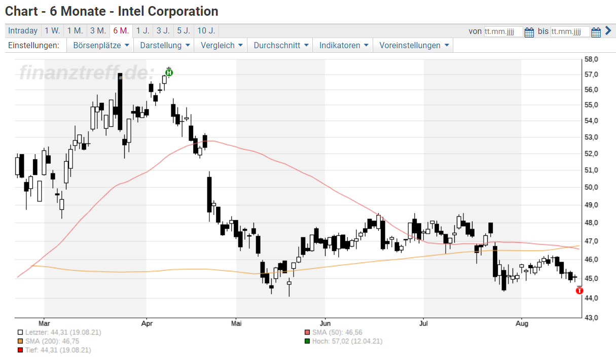Expand the Durchschnitt dropdown
The height and width of the screenshot is (364, 616).
[x=281, y=45]
